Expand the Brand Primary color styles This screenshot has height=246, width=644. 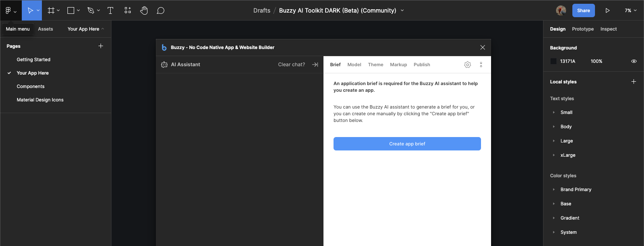[554, 189]
